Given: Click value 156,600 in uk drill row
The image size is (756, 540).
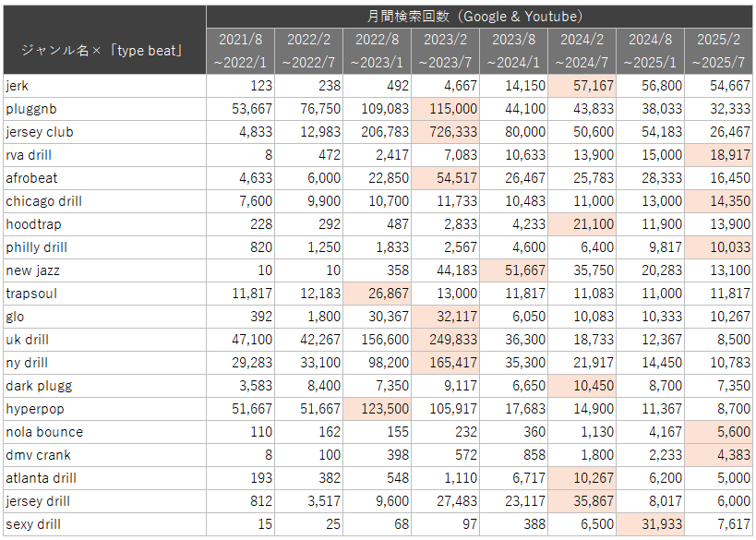Looking at the screenshot, I should coord(377,340).
